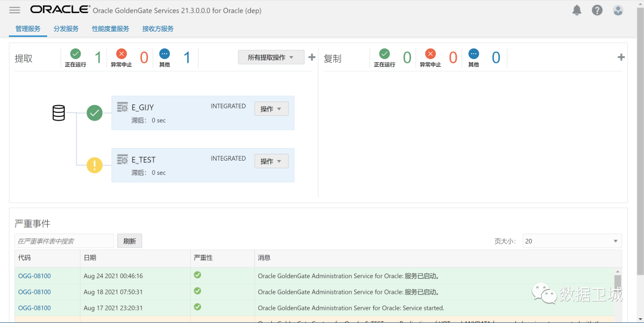Click the Extract abended red X icon
This screenshot has height=323, width=644.
[122, 54]
